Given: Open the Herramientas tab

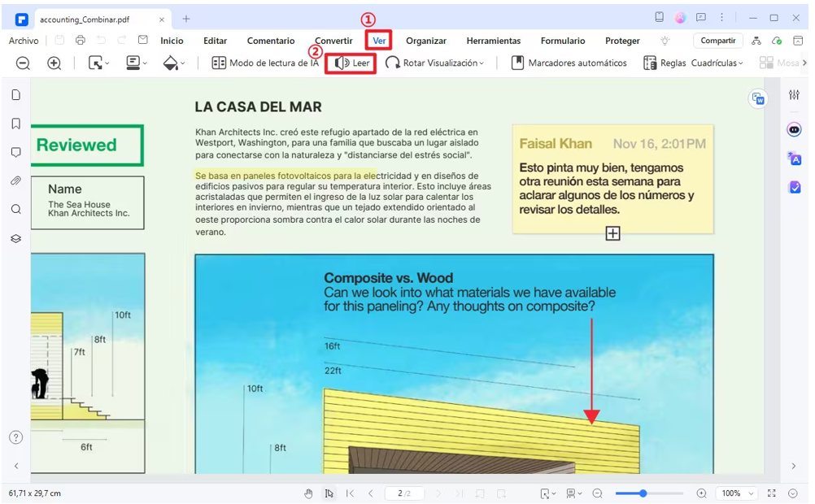Looking at the screenshot, I should [493, 41].
